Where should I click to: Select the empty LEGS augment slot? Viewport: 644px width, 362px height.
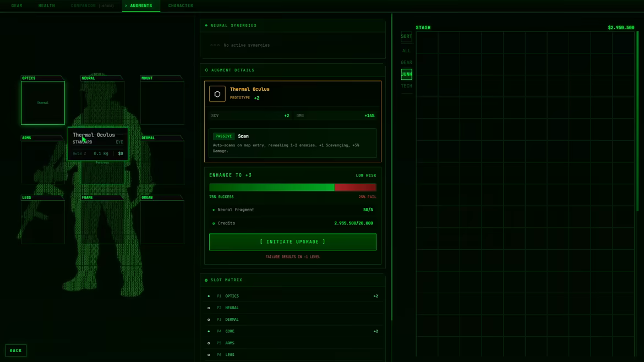[x=43, y=222]
